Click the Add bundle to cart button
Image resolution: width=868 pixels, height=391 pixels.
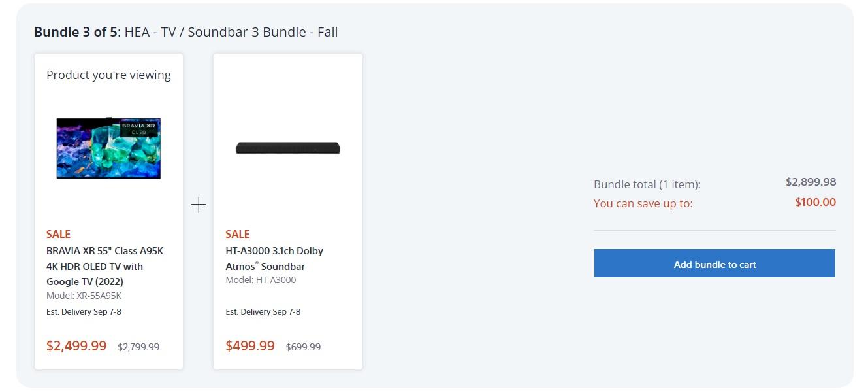pos(715,263)
